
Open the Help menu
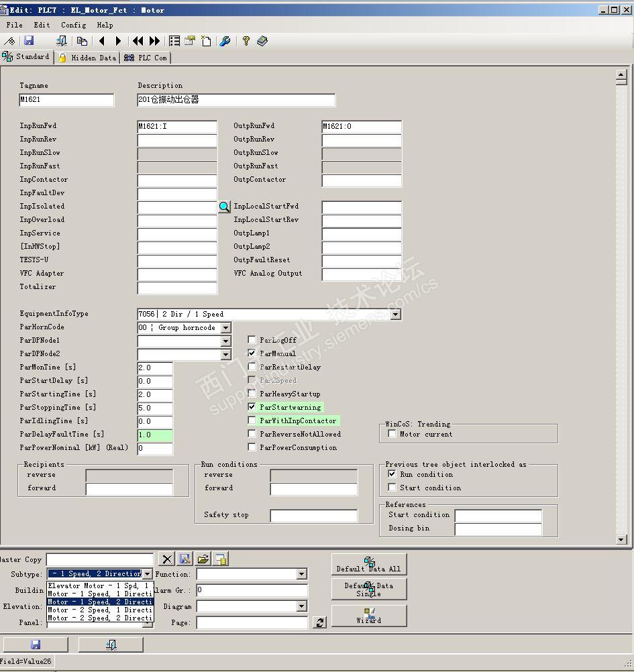coord(105,25)
